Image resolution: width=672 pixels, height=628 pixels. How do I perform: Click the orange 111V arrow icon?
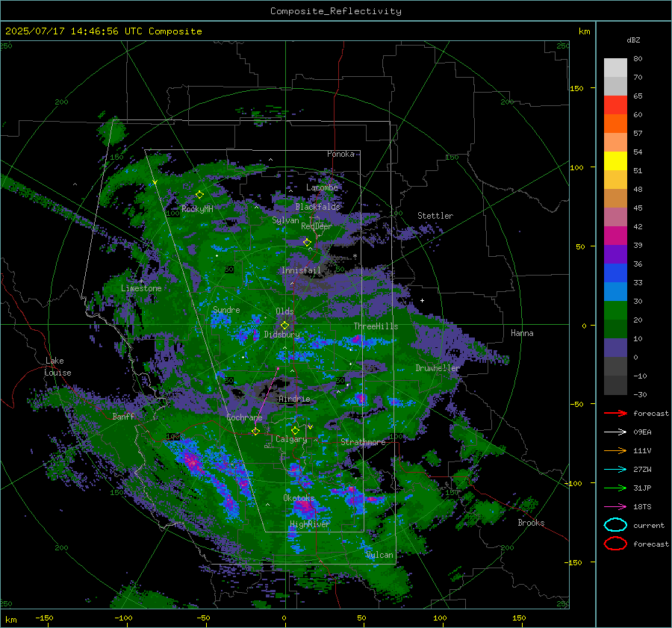point(615,450)
